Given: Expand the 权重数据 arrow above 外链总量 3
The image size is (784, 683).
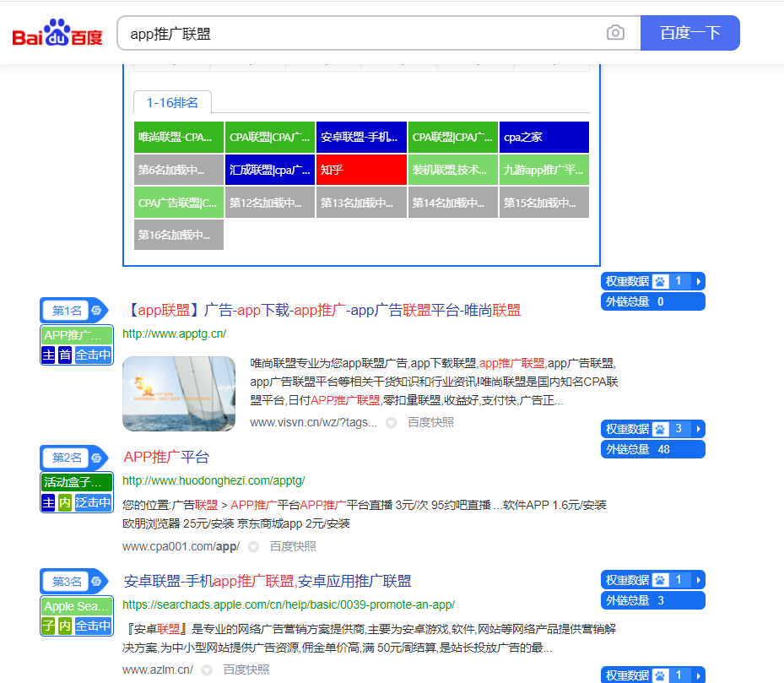Looking at the screenshot, I should click(699, 580).
